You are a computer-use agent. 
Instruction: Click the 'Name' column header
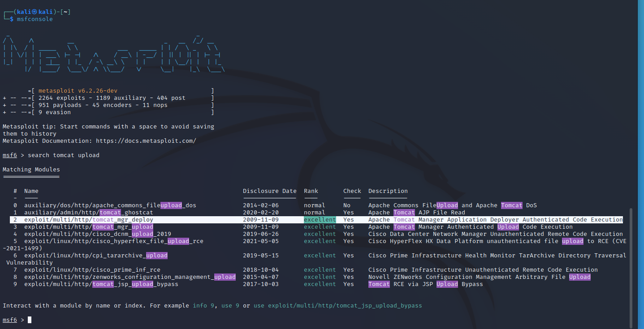point(31,191)
